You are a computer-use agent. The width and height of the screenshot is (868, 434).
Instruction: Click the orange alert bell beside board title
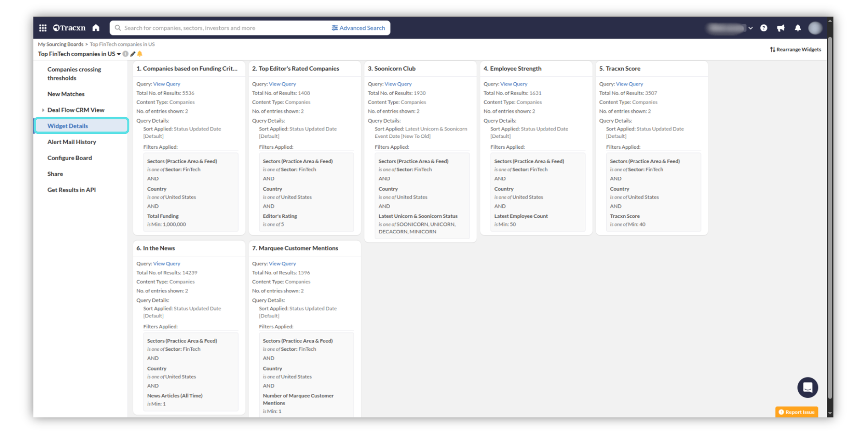[x=140, y=54]
